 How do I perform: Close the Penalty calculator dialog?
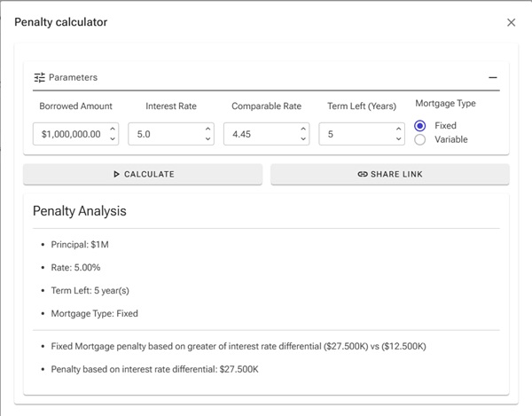511,22
